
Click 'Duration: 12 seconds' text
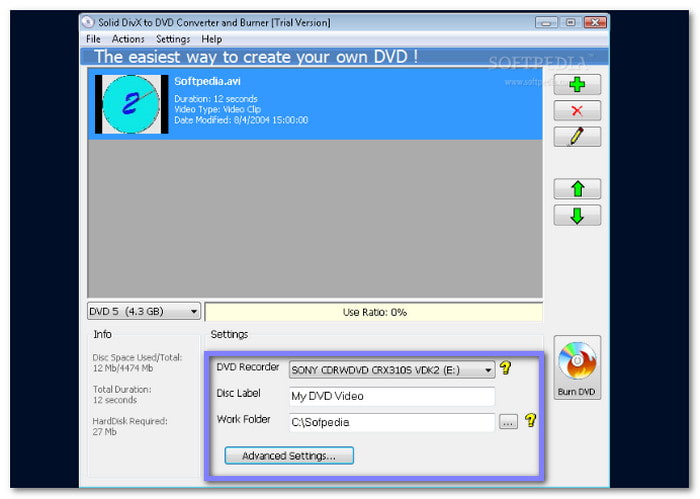[216, 99]
